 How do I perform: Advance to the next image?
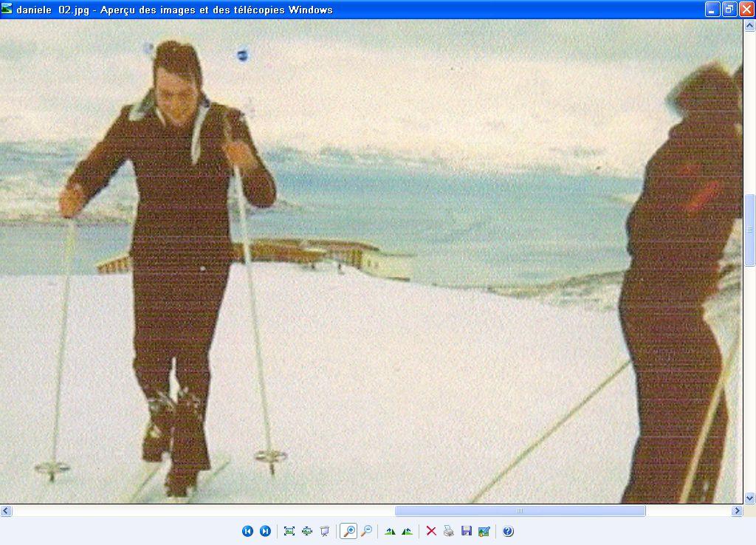click(265, 531)
